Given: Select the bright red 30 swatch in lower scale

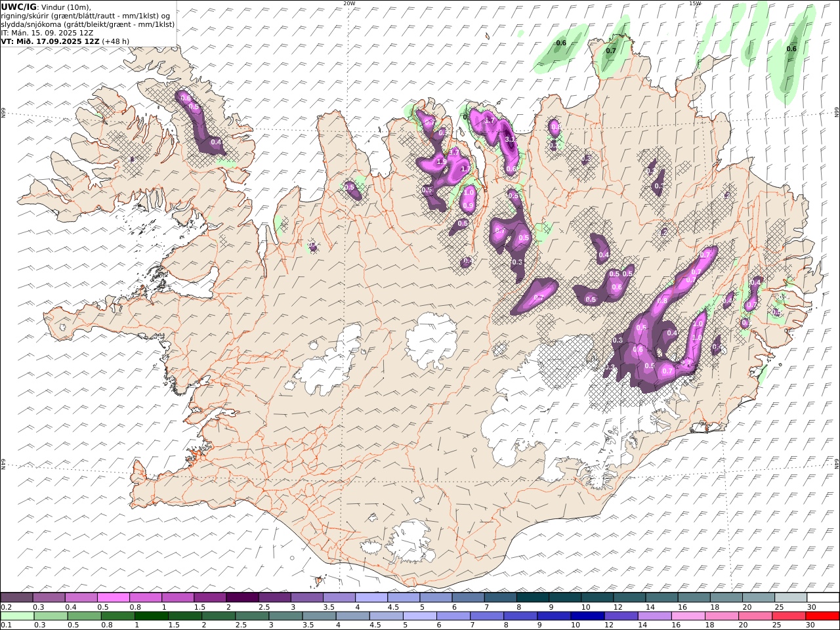Looking at the screenshot, I should tap(822, 616).
